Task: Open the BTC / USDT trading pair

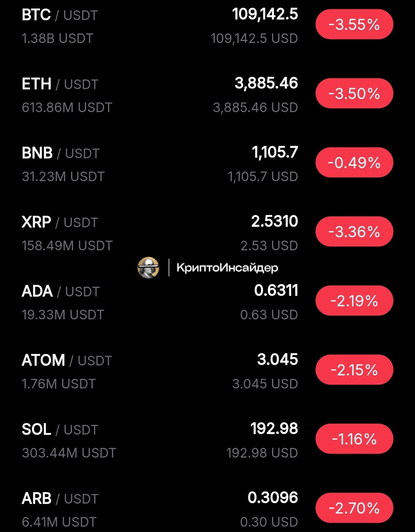Action: 60,15
